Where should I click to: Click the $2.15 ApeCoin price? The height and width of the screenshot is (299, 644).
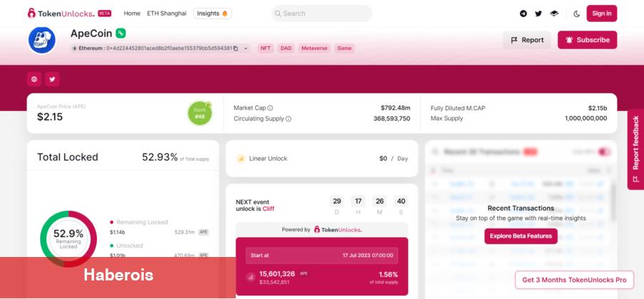pyautogui.click(x=50, y=117)
